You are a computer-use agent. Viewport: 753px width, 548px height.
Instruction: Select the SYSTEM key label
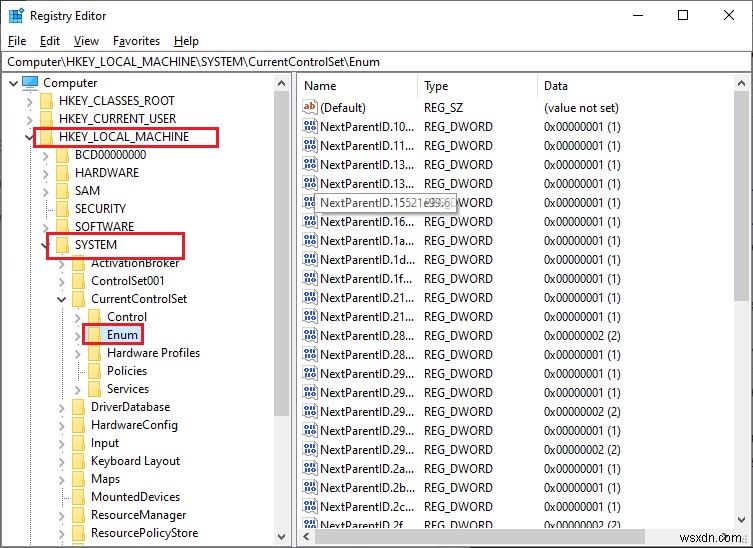pyautogui.click(x=96, y=245)
